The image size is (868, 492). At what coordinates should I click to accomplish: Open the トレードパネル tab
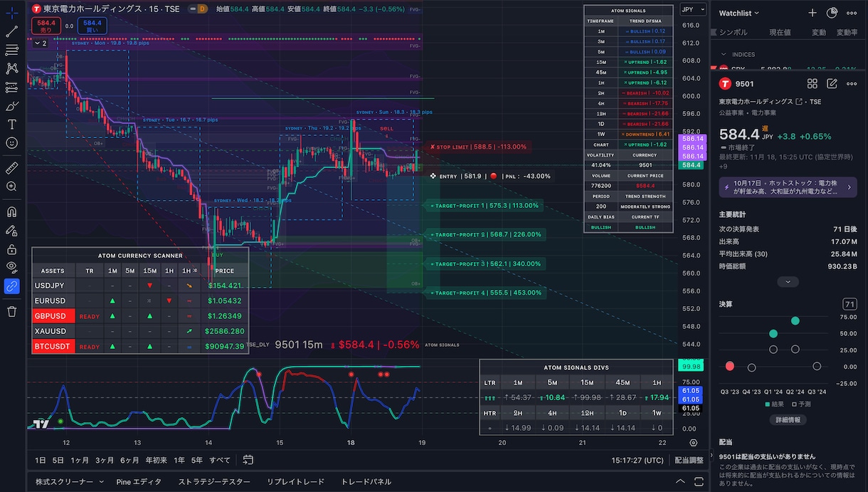pyautogui.click(x=366, y=482)
